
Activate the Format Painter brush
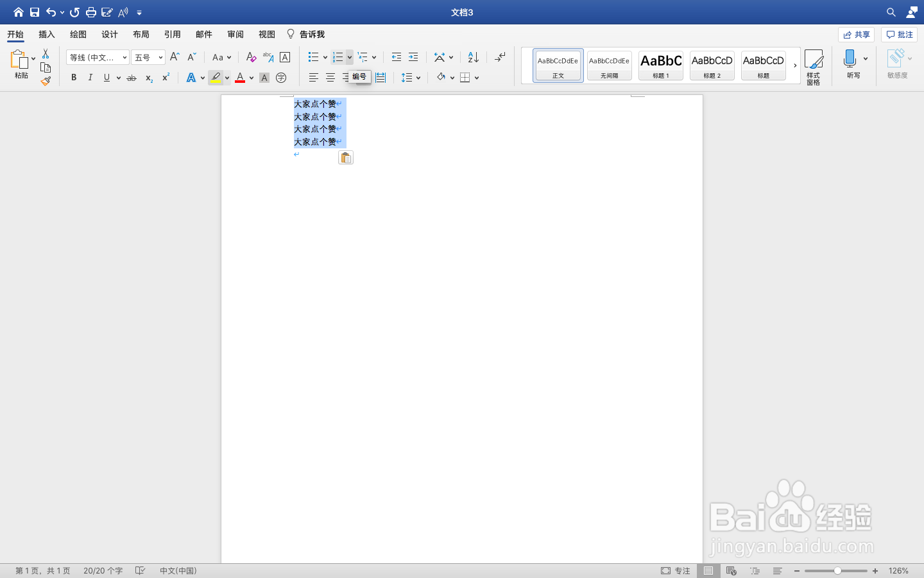46,81
